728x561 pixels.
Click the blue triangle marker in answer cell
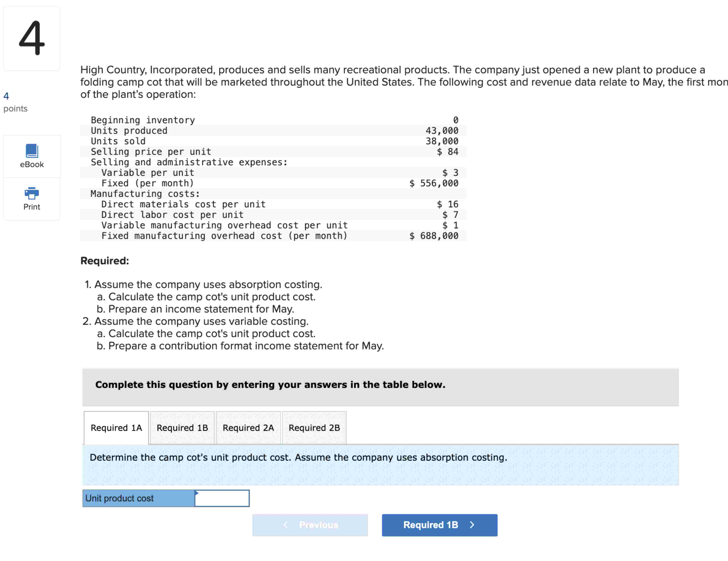coord(197,493)
